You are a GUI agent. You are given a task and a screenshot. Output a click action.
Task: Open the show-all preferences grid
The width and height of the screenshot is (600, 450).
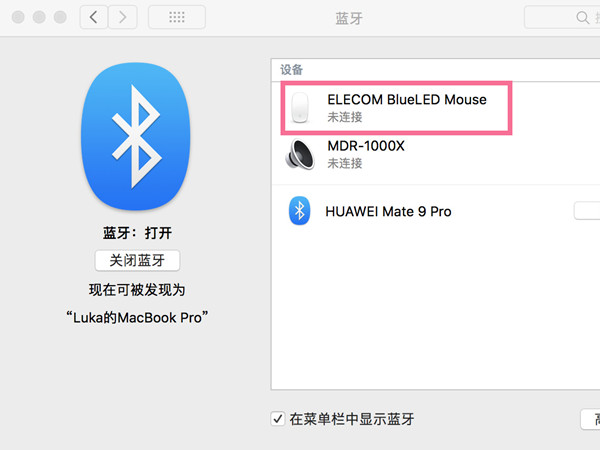tap(177, 17)
